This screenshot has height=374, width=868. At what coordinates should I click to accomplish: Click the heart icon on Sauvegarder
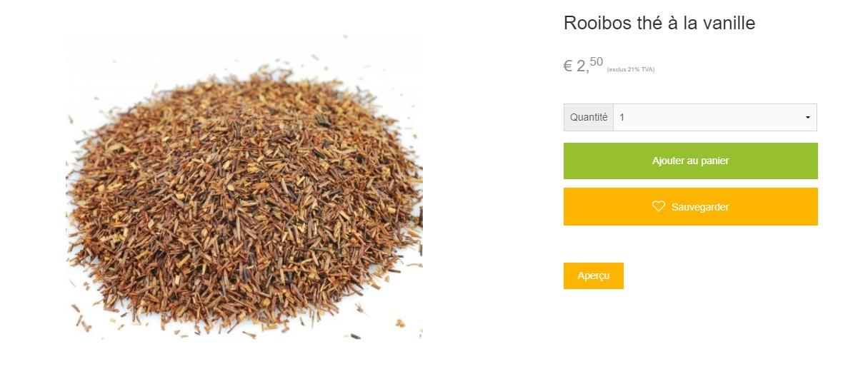[659, 206]
